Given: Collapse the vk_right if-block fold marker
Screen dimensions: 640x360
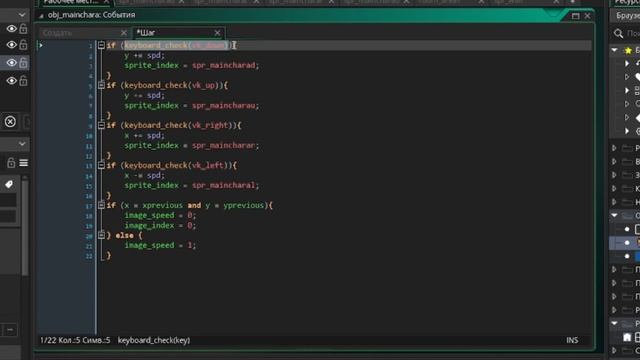Looking at the screenshot, I should [x=101, y=125].
